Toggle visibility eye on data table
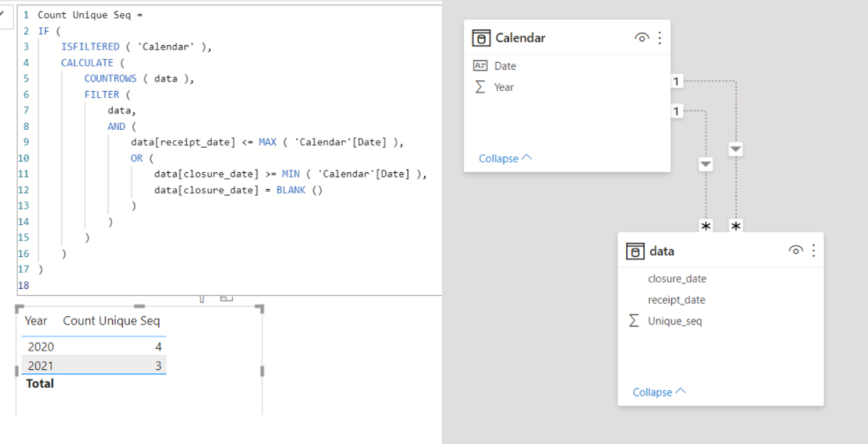868x444 pixels. (795, 251)
